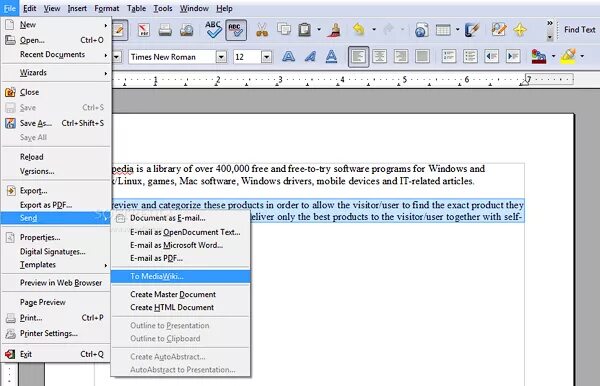Screen dimensions: 600x386
Task: Click the Insert Table icon
Action: [x=443, y=30]
